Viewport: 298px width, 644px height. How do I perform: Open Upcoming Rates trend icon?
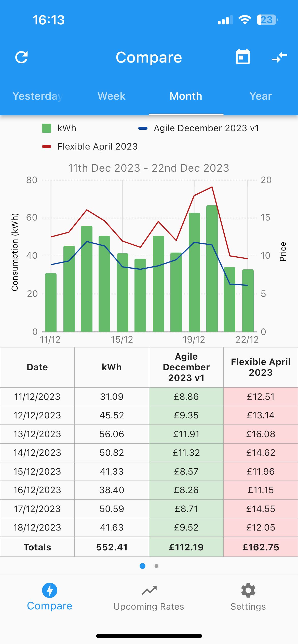pos(149,590)
